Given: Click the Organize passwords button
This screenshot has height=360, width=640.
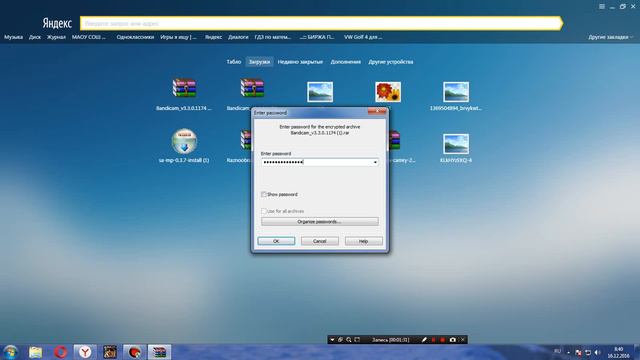Looking at the screenshot, I should coord(320,222).
